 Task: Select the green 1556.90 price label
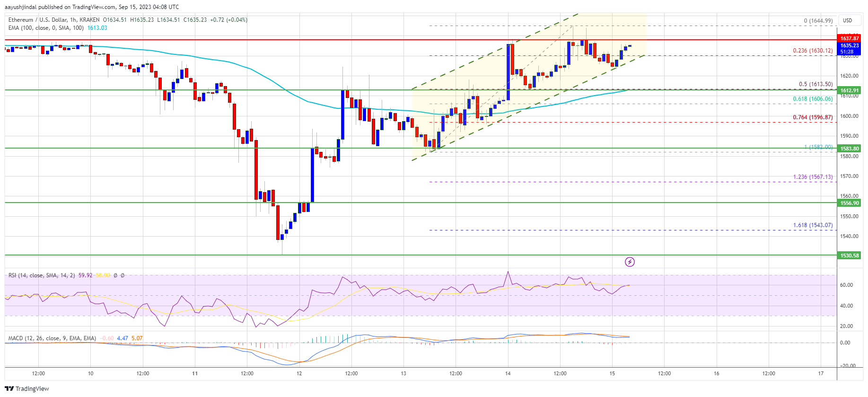coord(850,203)
